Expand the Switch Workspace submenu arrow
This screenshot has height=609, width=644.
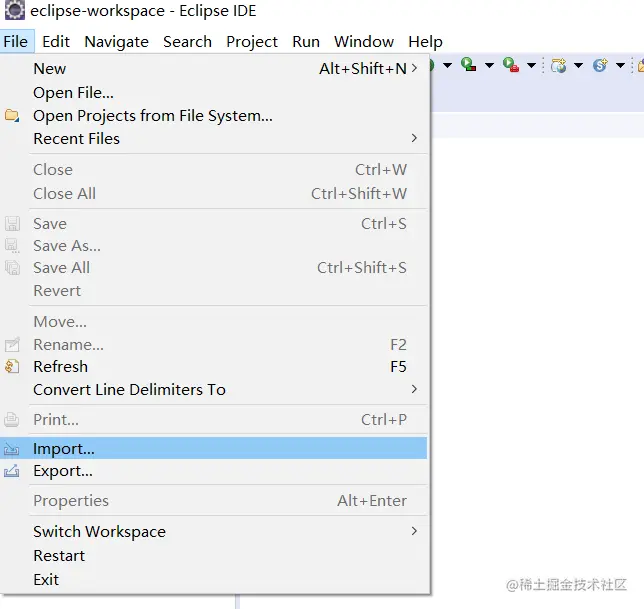point(414,531)
